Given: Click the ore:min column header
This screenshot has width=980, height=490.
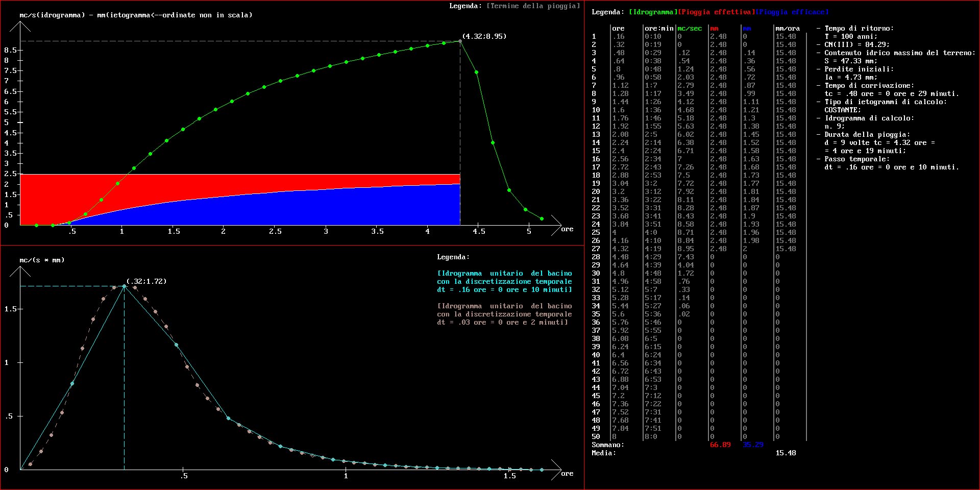Looking at the screenshot, I should point(658,29).
